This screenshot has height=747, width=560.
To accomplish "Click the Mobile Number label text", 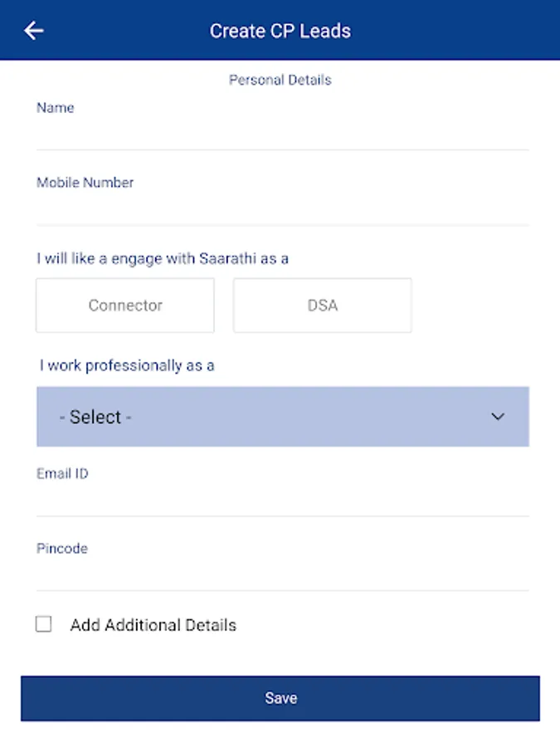I will coord(85,183).
